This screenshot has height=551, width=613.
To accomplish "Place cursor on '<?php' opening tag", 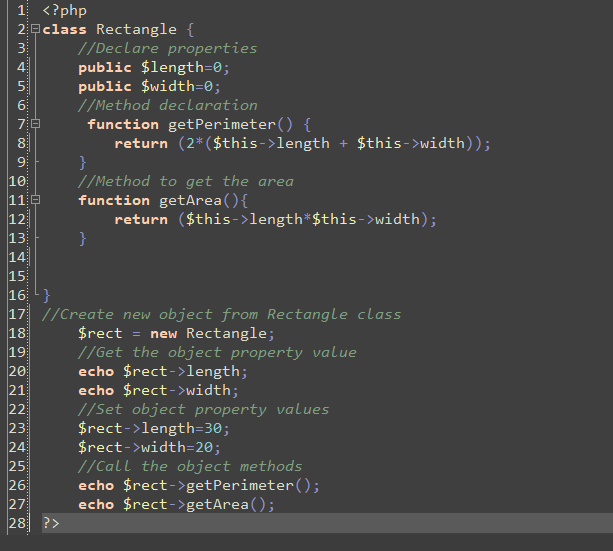I will (65, 11).
